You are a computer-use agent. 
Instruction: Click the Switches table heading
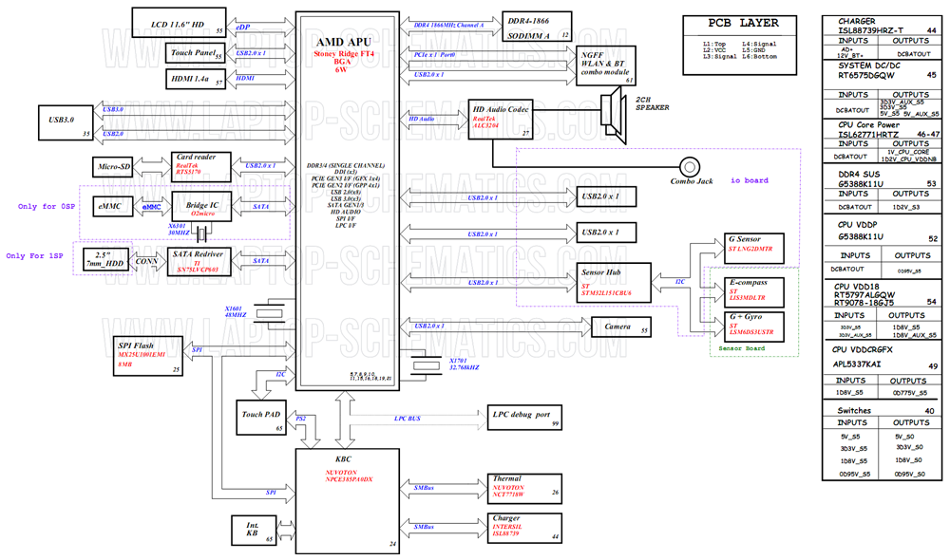pos(854,410)
